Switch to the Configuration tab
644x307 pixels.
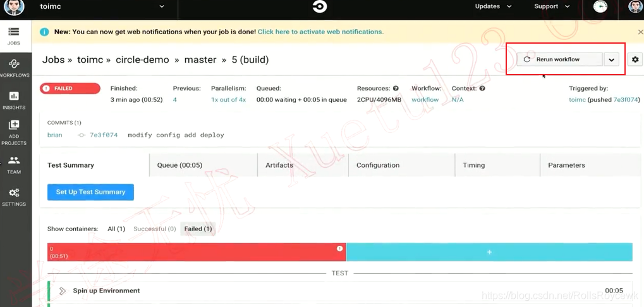(x=402, y=165)
